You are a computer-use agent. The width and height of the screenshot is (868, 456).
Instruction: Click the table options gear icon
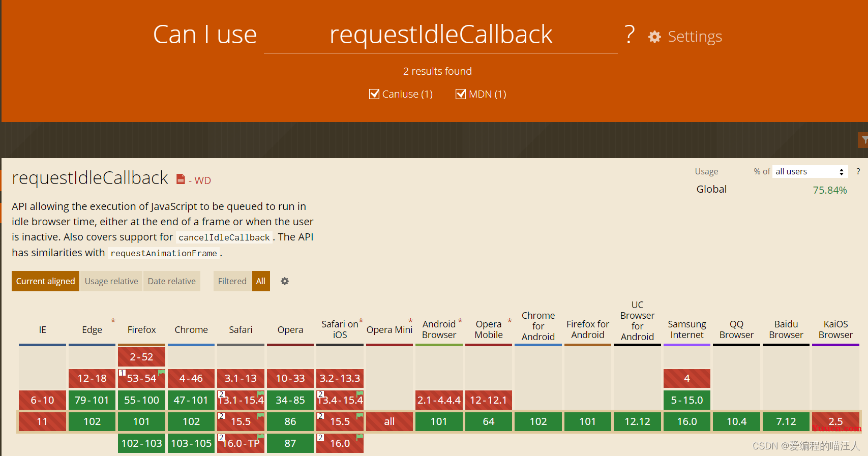(285, 281)
